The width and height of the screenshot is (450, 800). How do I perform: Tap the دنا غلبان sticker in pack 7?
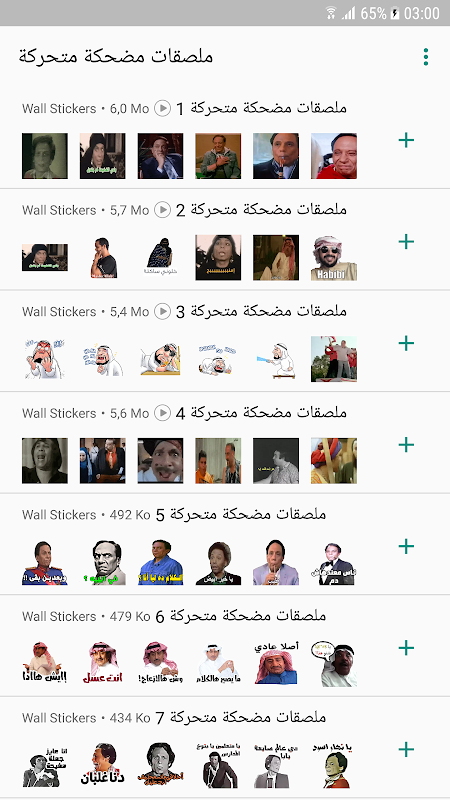103,765
